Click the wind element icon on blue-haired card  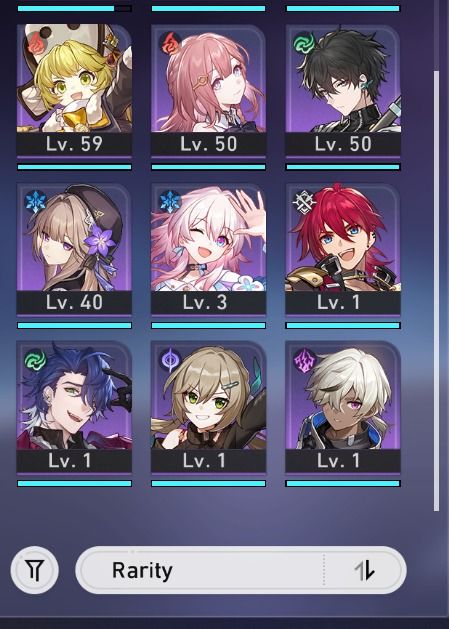point(35,360)
